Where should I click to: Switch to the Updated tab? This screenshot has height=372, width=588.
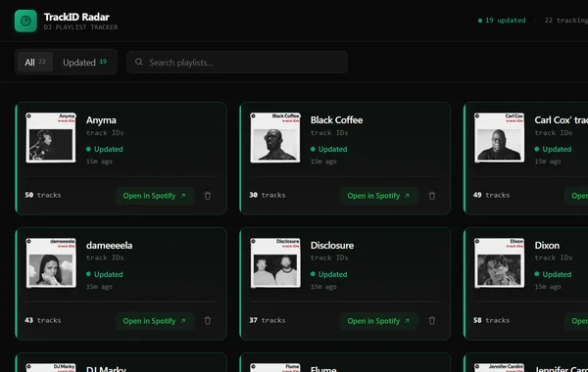point(84,63)
